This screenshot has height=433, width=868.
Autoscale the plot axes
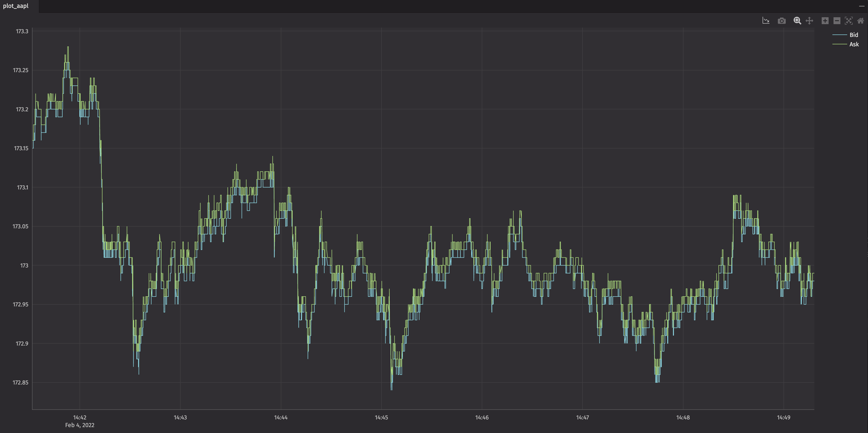(849, 21)
